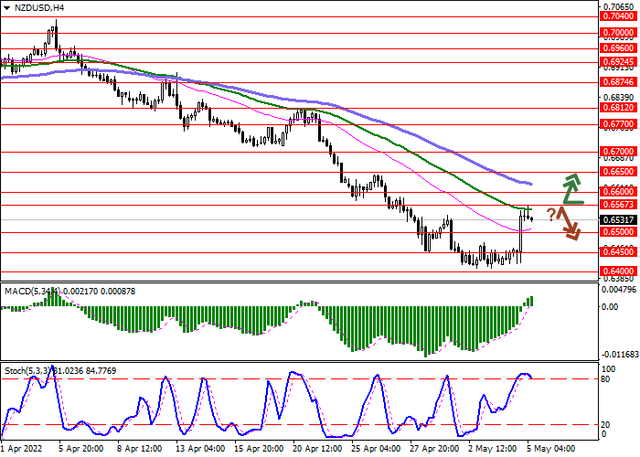Click the 5 May 04:00 time axis label
The height and width of the screenshot is (457, 640).
pos(551,448)
